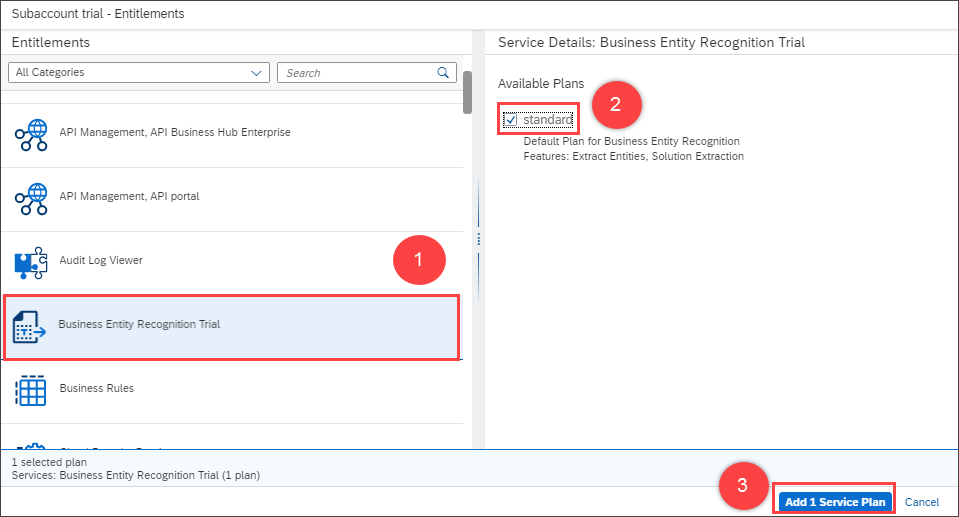Click the 'Entitlements' panel heading
959x517 pixels.
[x=51, y=42]
